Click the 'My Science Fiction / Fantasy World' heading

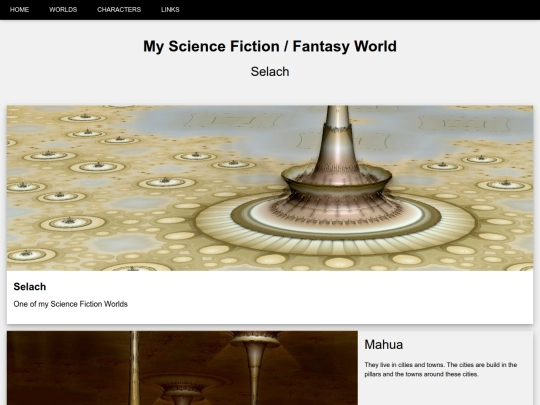point(270,46)
